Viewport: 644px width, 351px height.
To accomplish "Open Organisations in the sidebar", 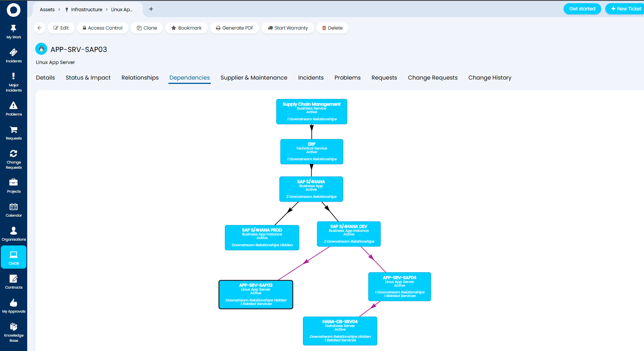I will (x=14, y=234).
